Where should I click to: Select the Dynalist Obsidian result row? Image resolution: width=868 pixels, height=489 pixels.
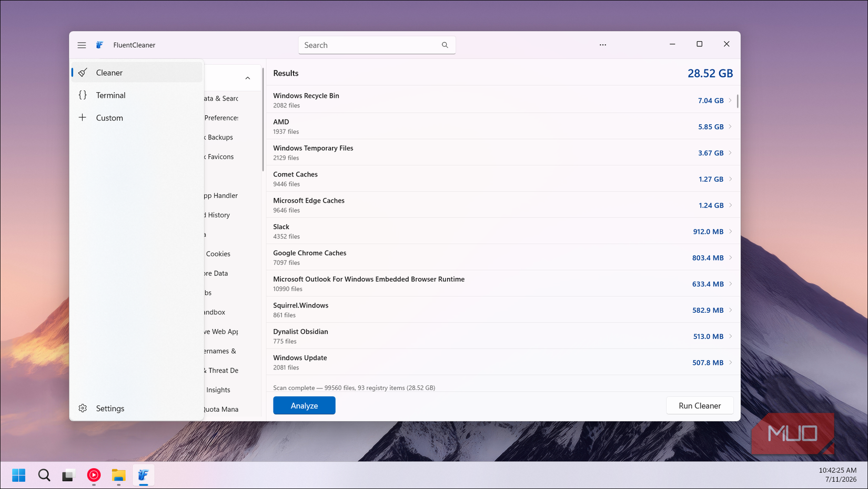tap(503, 336)
